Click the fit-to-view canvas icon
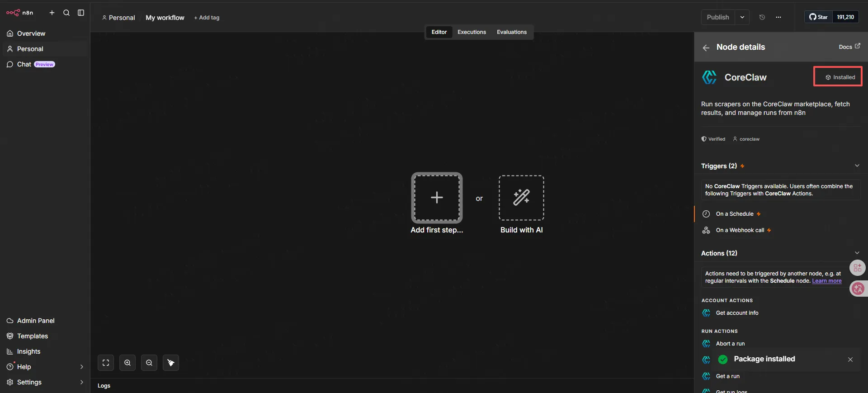The width and height of the screenshot is (868, 393). point(106,363)
